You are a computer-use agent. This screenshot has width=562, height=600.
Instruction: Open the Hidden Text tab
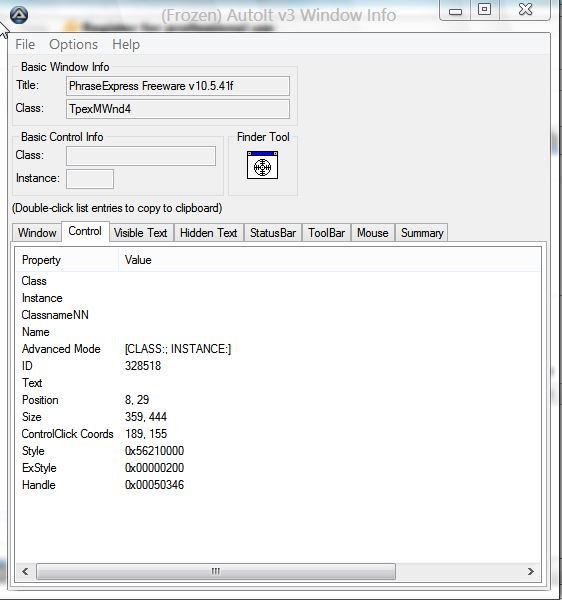point(209,233)
